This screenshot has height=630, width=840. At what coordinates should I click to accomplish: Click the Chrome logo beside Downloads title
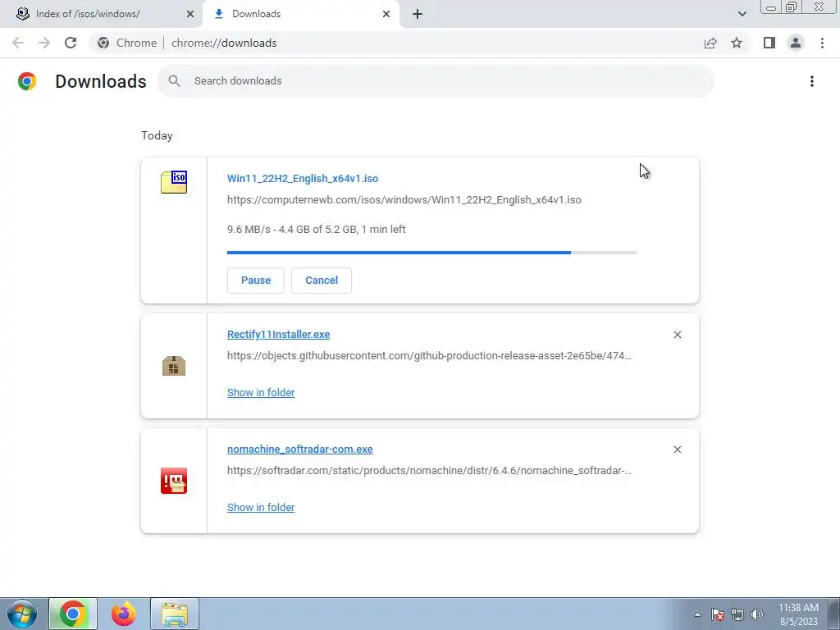click(27, 81)
